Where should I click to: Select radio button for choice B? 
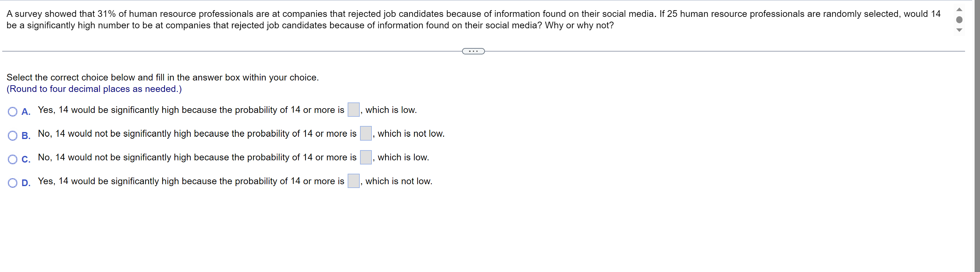coord(13,136)
